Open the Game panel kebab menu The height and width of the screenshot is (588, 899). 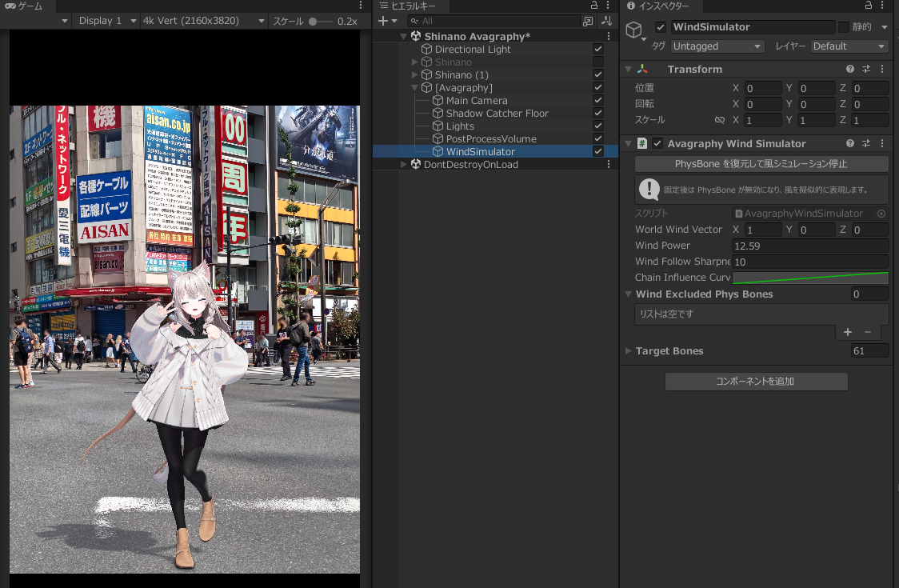[361, 5]
